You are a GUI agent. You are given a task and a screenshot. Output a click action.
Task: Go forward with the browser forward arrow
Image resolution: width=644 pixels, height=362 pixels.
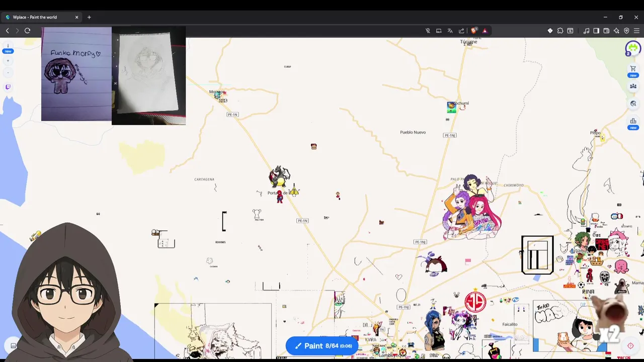(x=17, y=31)
